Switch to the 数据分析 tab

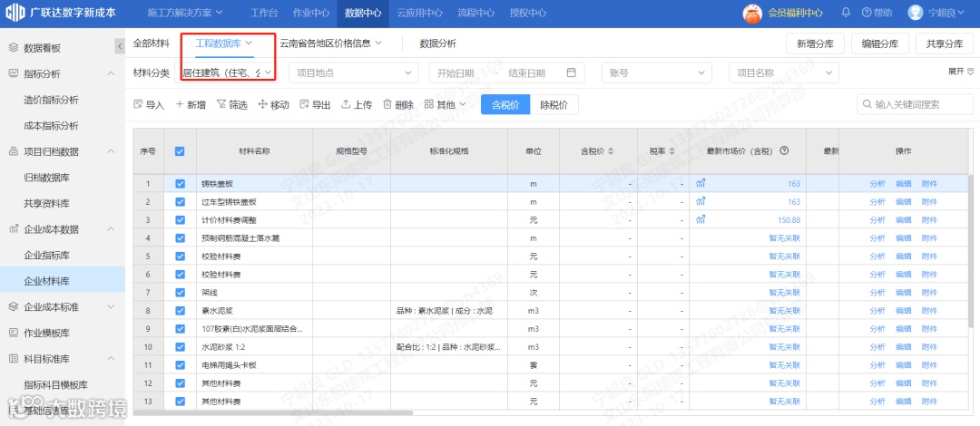point(437,44)
